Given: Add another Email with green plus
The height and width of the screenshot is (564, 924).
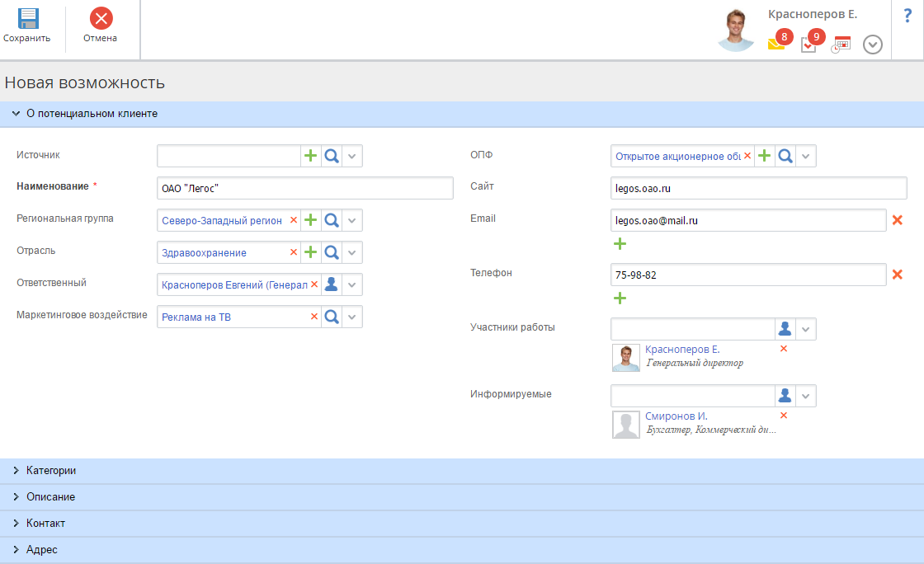Looking at the screenshot, I should click(x=620, y=244).
